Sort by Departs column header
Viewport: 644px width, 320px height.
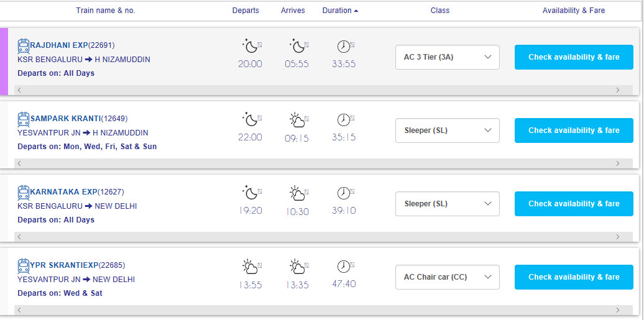coord(246,11)
